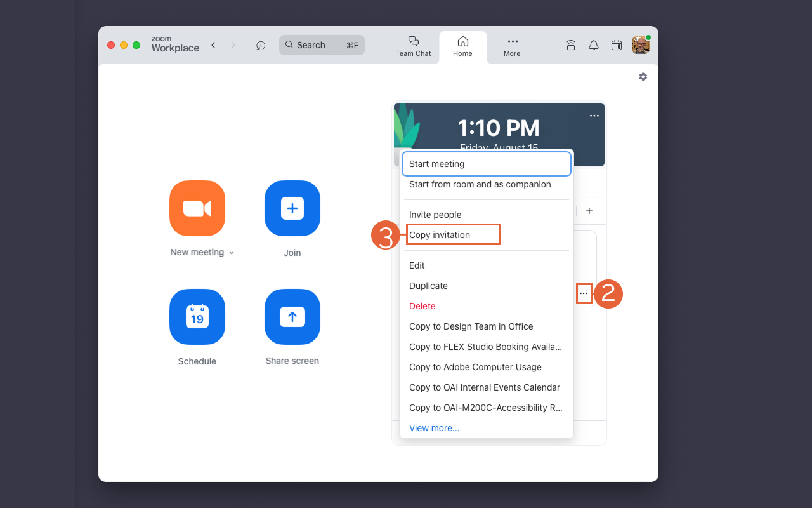The image size is (812, 508).
Task: Select the Join meeting plus icon
Action: click(x=292, y=208)
